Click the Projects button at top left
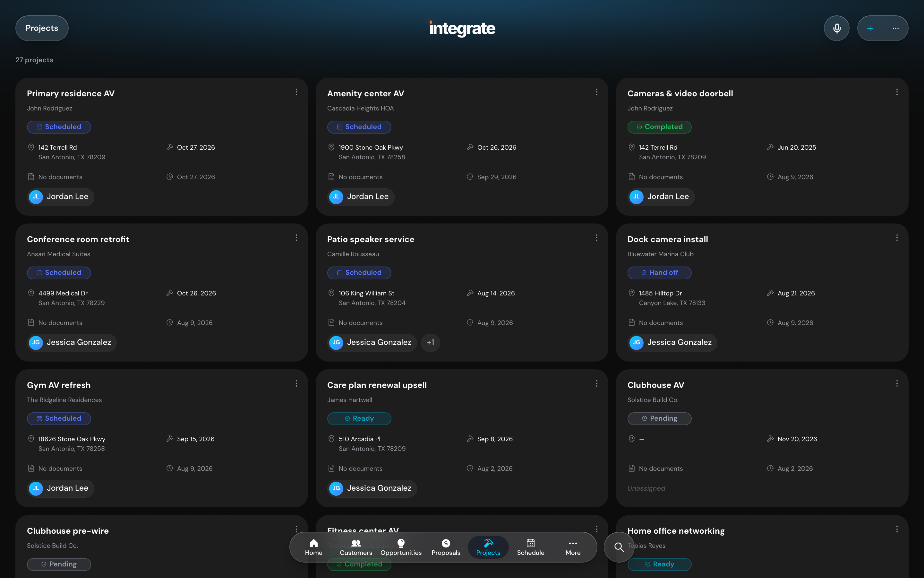 (x=42, y=28)
